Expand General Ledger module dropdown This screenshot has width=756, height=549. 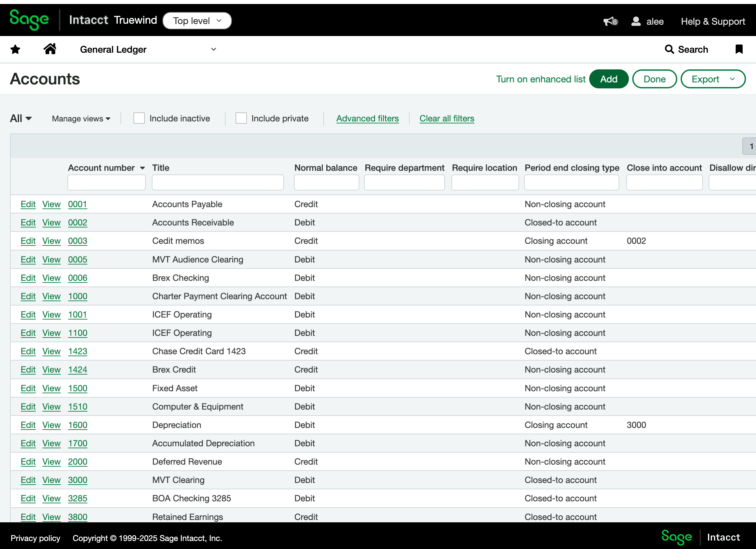tap(148, 49)
